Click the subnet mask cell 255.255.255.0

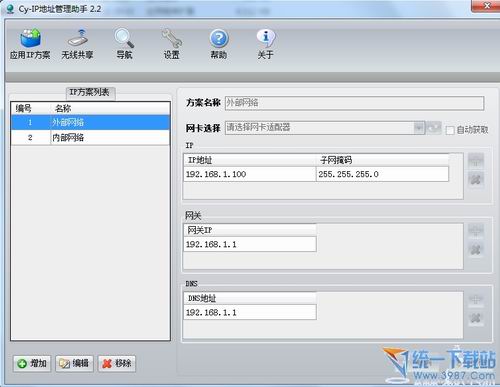point(382,174)
